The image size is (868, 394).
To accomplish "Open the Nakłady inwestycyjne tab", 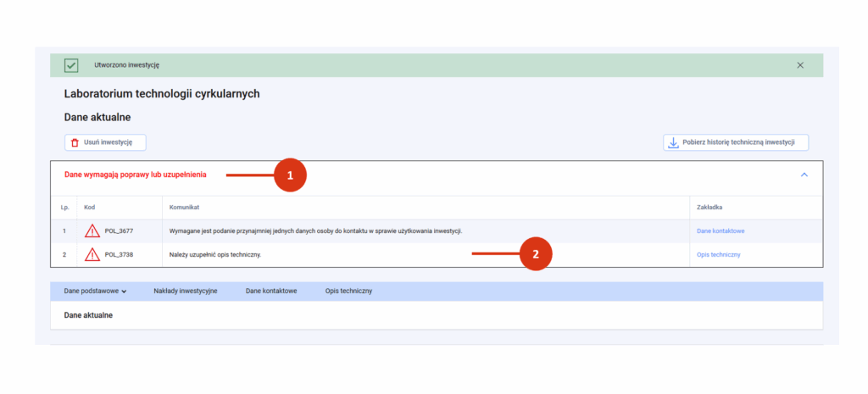I will (x=186, y=291).
